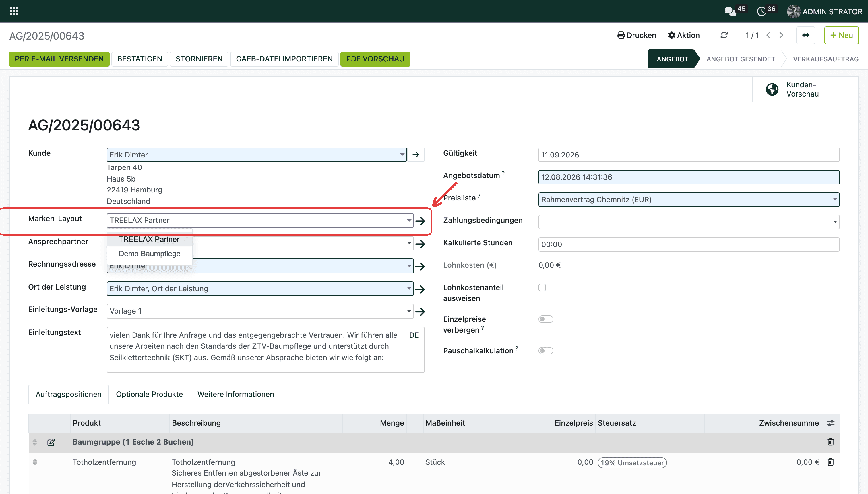The image size is (868, 494).
Task: Delete the Baumgruppe section row
Action: tap(830, 442)
